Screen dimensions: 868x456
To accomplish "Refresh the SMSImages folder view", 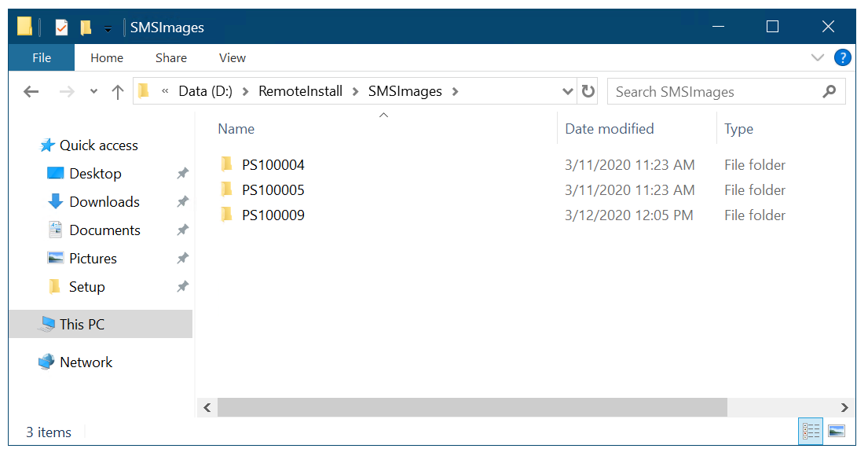I will tap(588, 91).
